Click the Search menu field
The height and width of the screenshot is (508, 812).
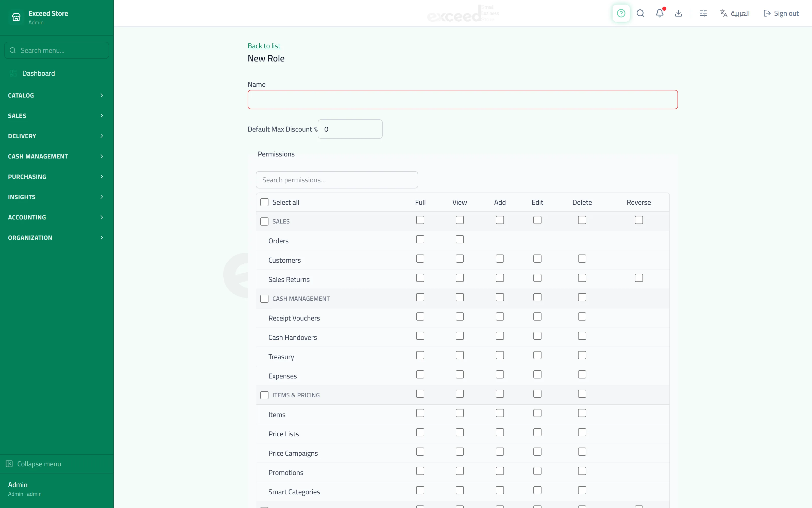click(57, 50)
